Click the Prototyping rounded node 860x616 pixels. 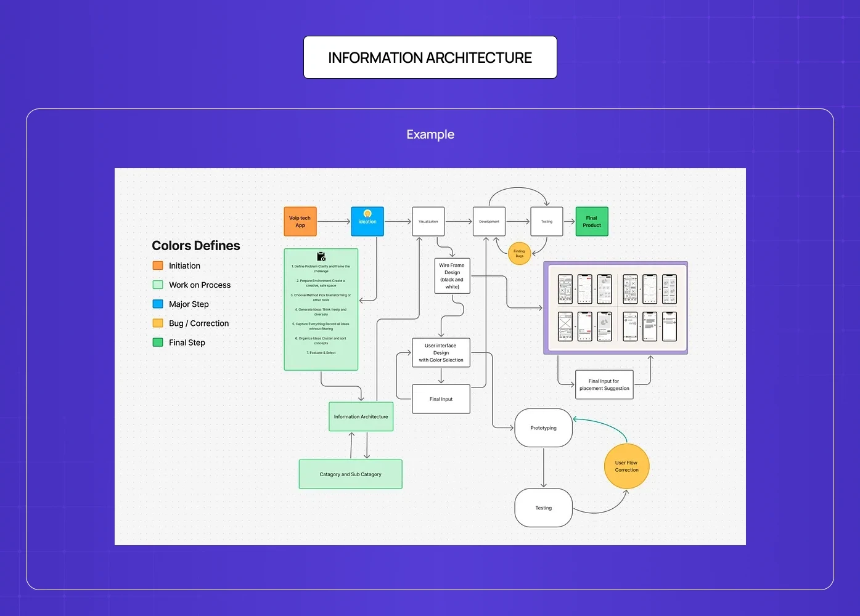(x=543, y=427)
